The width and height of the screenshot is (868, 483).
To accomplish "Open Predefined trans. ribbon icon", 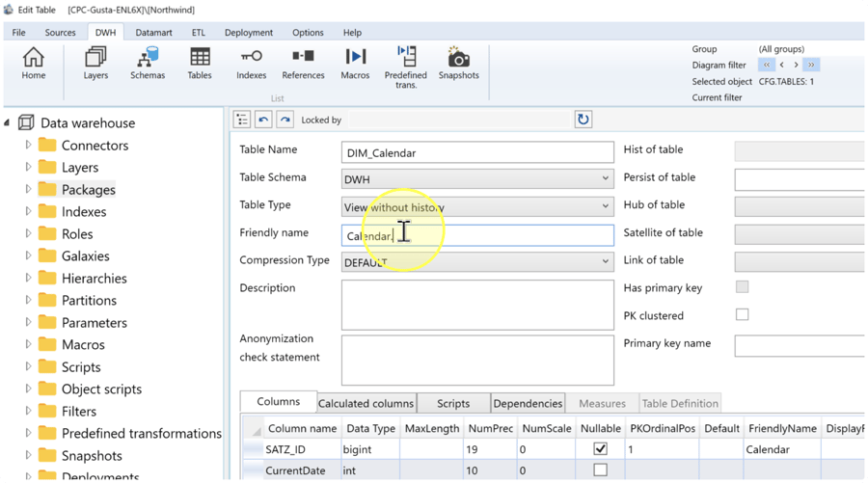I will click(406, 67).
